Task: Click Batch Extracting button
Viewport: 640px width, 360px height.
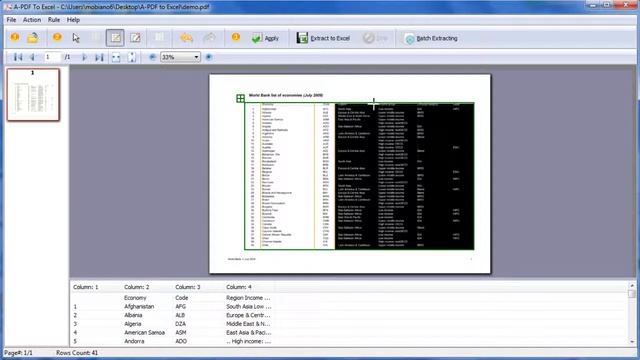Action: coord(431,38)
